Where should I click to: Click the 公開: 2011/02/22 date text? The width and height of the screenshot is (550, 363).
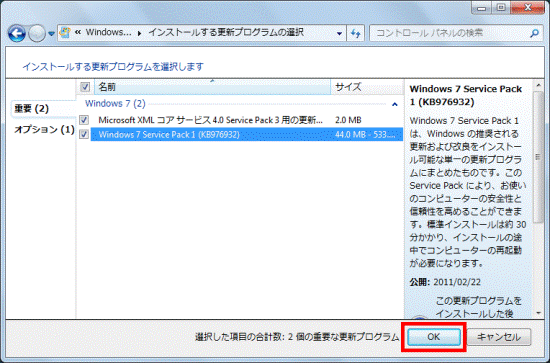[445, 282]
